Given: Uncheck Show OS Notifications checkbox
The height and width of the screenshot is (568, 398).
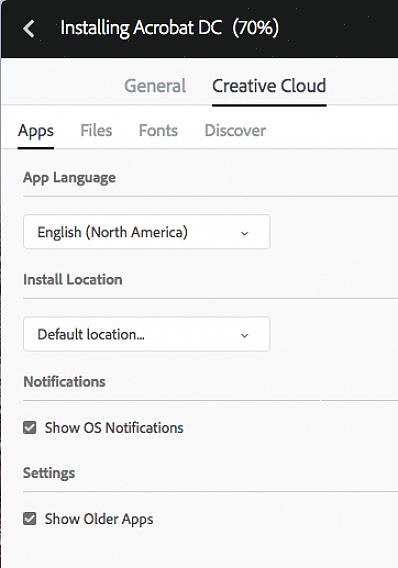Looking at the screenshot, I should click(x=30, y=427).
